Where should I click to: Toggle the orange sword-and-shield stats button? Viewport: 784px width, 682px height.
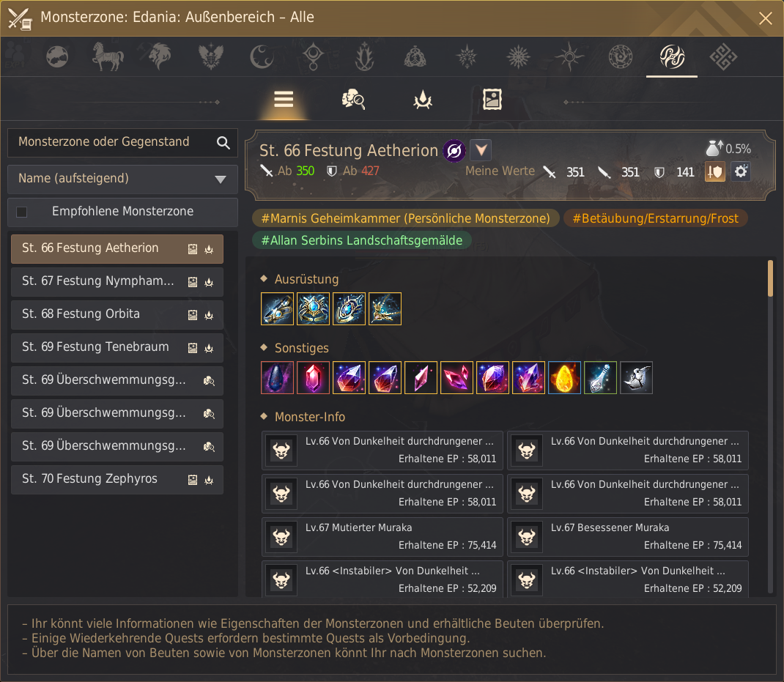715,172
